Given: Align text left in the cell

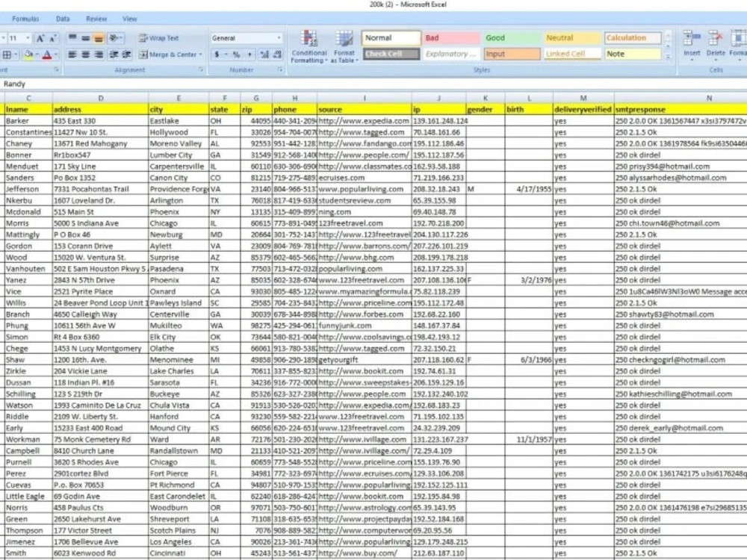Looking at the screenshot, I should point(72,55).
